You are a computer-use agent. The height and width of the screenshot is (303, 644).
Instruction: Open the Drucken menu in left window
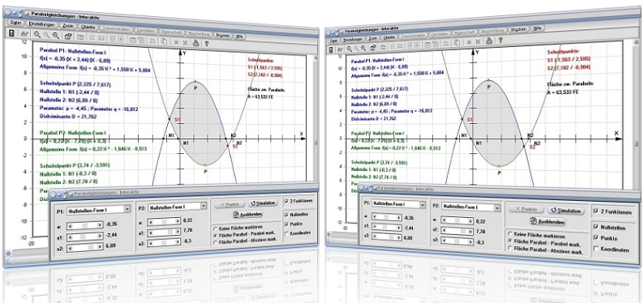point(223,35)
